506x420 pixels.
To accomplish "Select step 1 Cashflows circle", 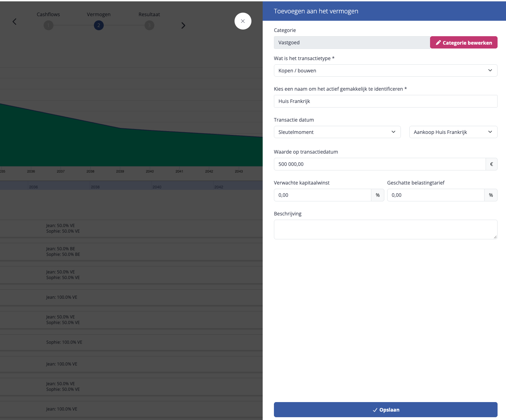I will [x=49, y=25].
